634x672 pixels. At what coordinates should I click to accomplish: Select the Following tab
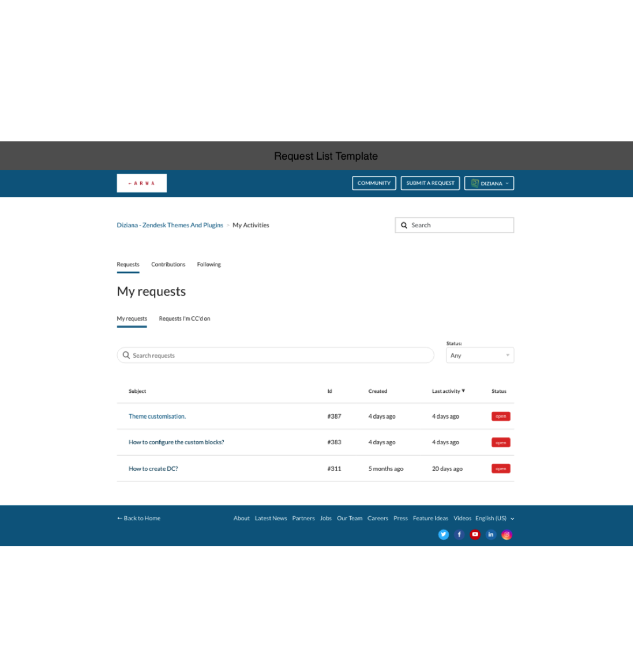click(x=209, y=265)
